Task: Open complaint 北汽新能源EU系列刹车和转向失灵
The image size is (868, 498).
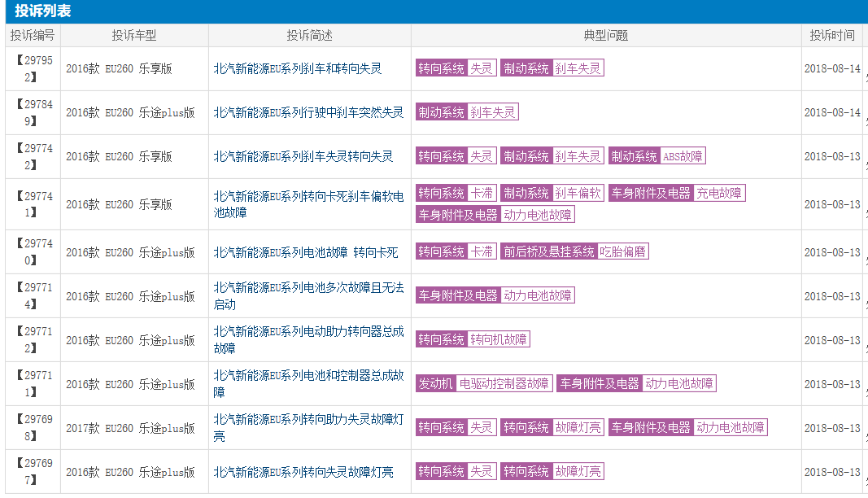Action: [298, 68]
